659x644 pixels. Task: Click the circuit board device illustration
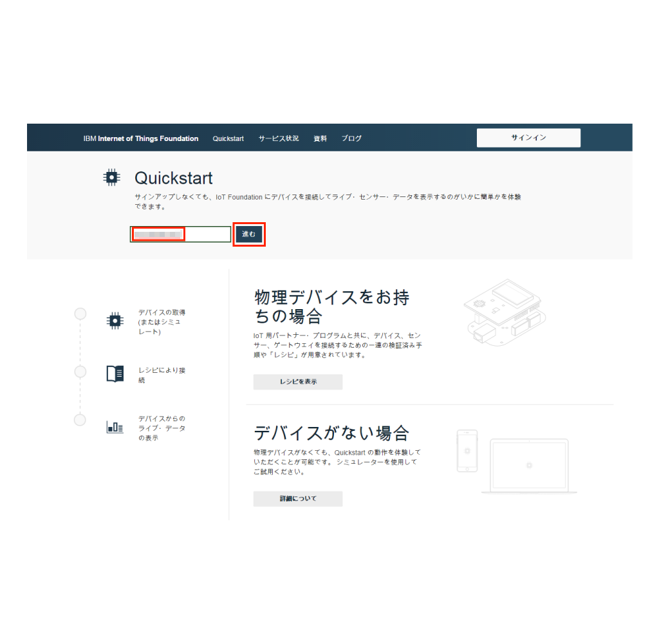505,312
